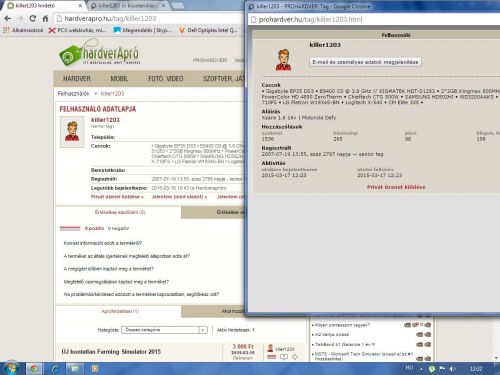Click the taskbar clock showing 12:32
Image resolution: width=500 pixels, height=375 pixels.
pos(476,369)
